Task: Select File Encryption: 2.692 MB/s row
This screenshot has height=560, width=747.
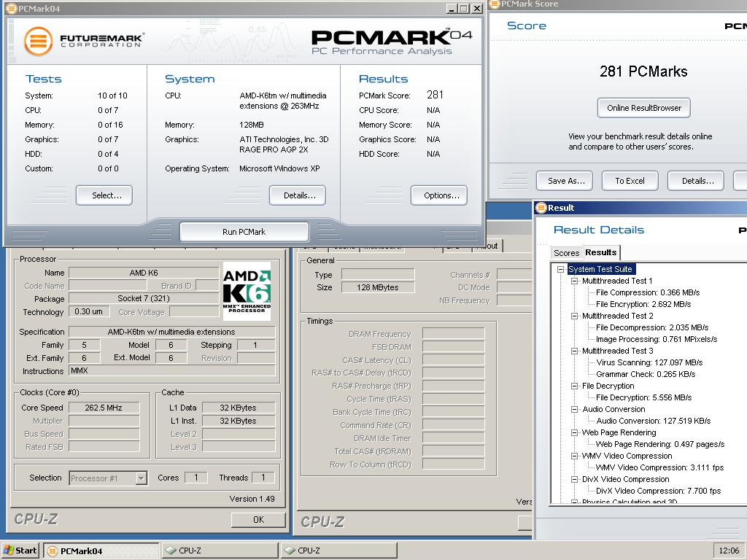Action: [643, 304]
